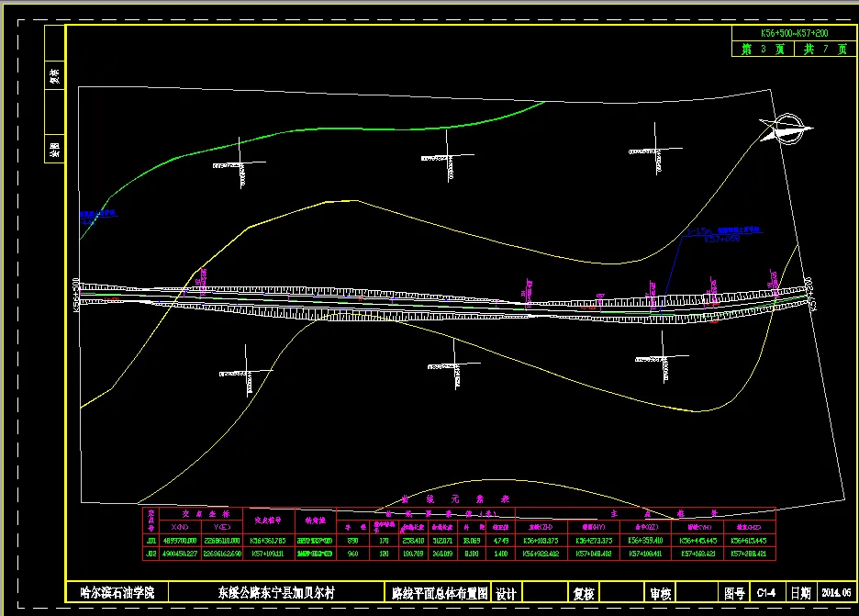Select the K56+500~K57+200 sheet range label
The width and height of the screenshot is (859, 616).
794,33
